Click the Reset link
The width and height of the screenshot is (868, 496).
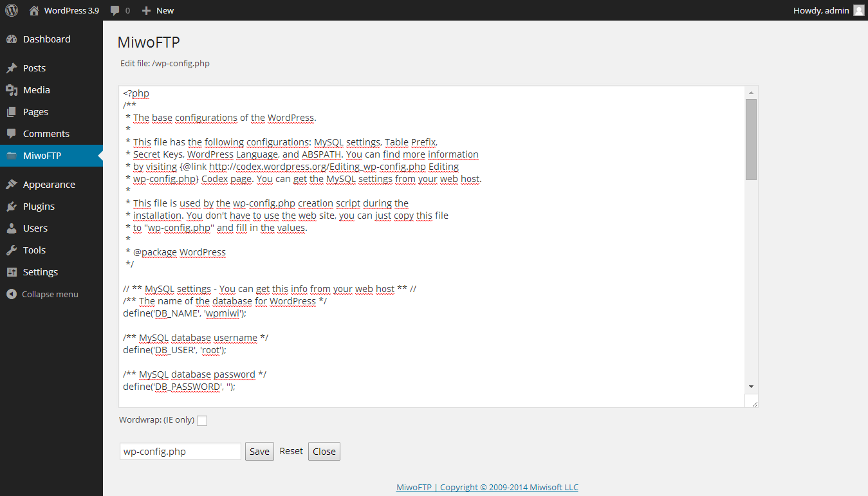pyautogui.click(x=291, y=451)
